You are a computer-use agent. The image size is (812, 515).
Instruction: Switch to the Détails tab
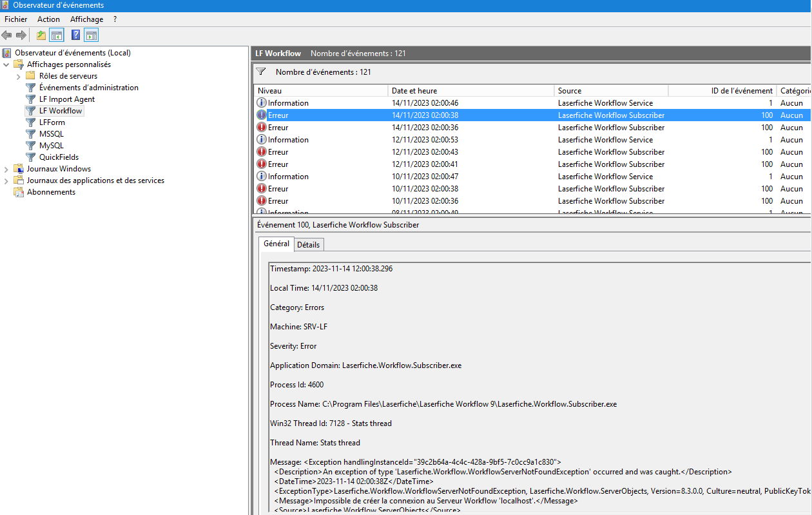[309, 245]
